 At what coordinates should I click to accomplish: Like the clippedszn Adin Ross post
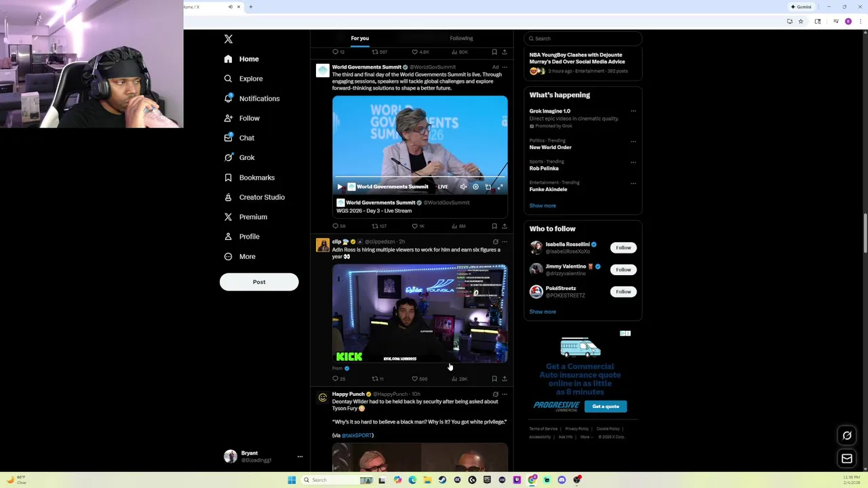(419, 379)
